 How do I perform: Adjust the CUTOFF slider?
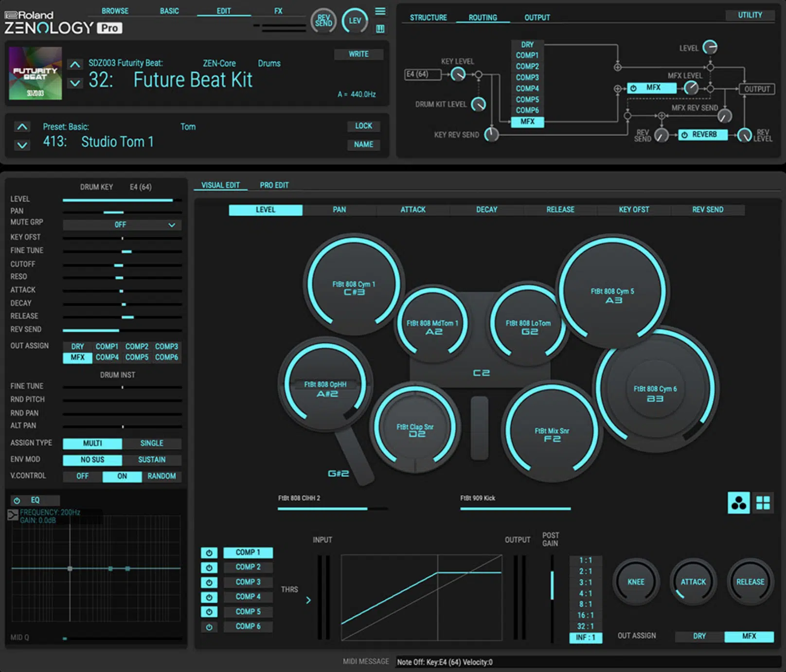pos(122,265)
